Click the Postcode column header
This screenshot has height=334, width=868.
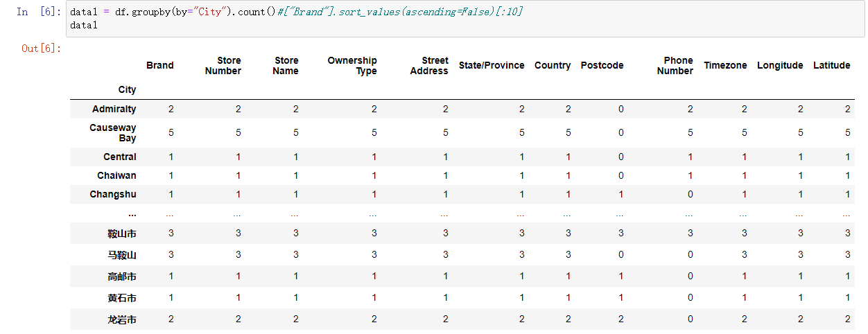[602, 65]
